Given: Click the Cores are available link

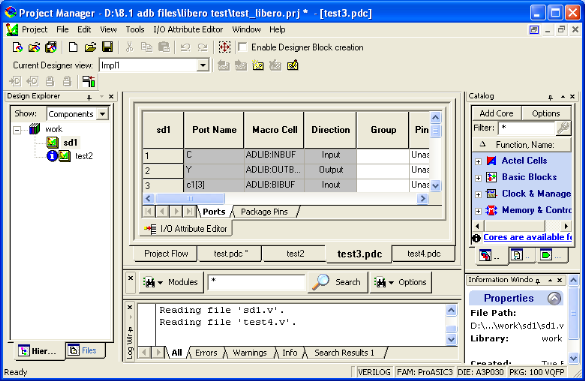Looking at the screenshot, I should [528, 237].
